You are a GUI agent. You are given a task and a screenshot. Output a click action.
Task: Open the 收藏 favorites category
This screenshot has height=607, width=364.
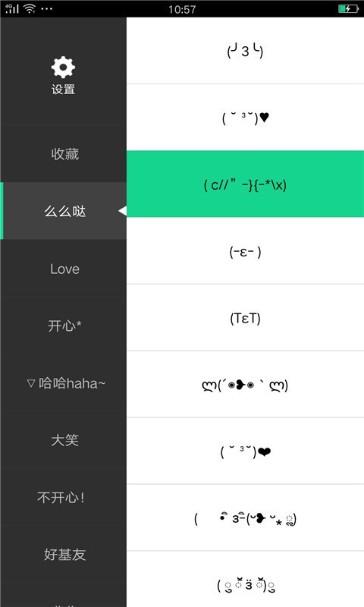coord(64,154)
